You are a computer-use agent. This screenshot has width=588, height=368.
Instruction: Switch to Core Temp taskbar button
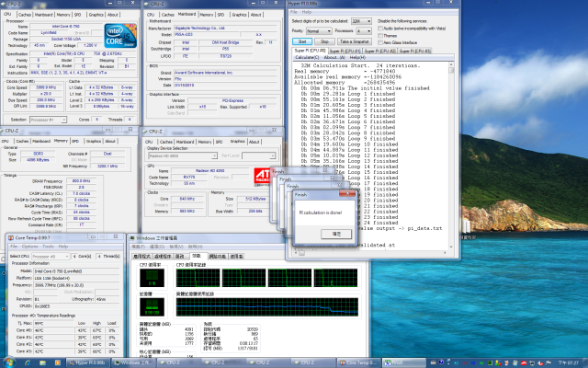pyautogui.click(x=359, y=362)
